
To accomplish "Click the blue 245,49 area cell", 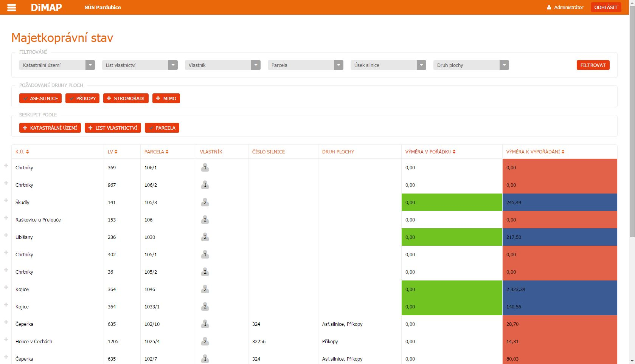I will click(560, 202).
